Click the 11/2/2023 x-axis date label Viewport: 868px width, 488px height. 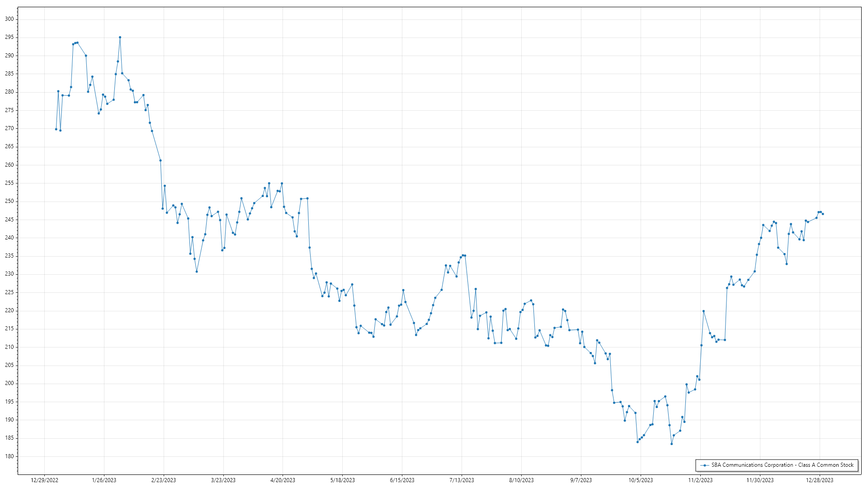(700, 480)
